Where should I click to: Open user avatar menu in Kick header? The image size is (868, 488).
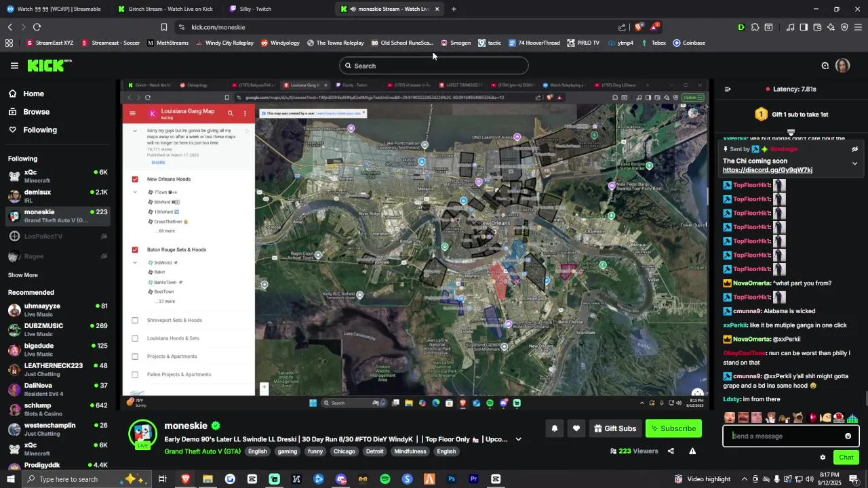[x=843, y=66]
